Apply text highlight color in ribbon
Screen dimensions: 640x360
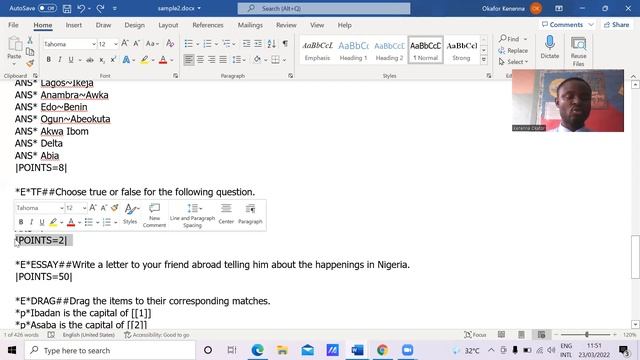pyautogui.click(x=144, y=60)
